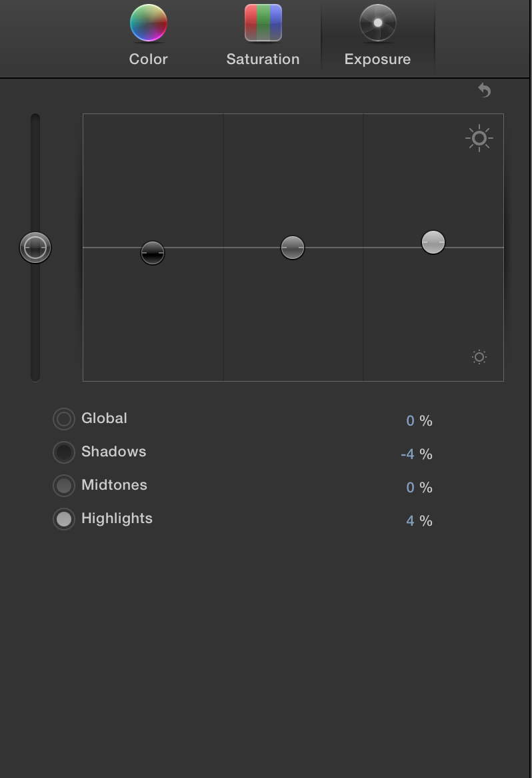The height and width of the screenshot is (778, 532).
Task: Click the Highlights 4 percent value field
Action: (x=411, y=521)
